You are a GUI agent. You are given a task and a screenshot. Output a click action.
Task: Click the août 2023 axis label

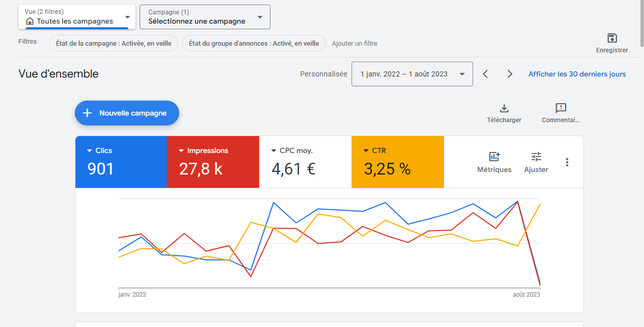[526, 295]
